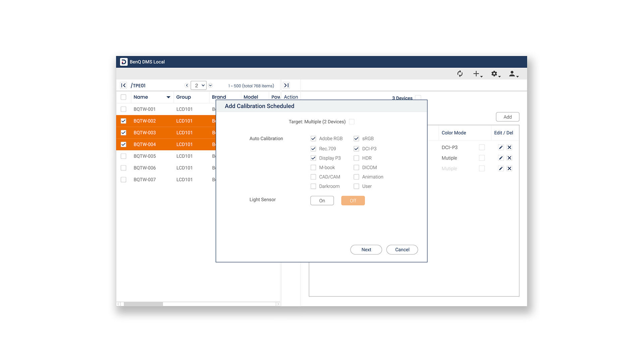Delete the DCI-P3 schedule with X icon
This screenshot has height=362, width=644.
pyautogui.click(x=509, y=147)
